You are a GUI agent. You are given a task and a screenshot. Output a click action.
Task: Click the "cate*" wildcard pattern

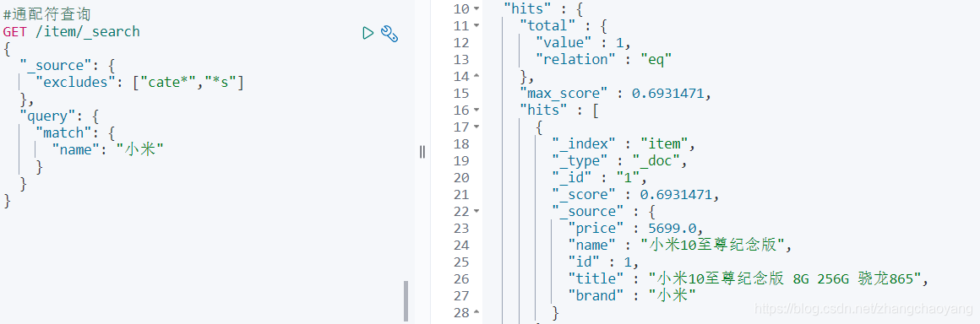click(168, 82)
